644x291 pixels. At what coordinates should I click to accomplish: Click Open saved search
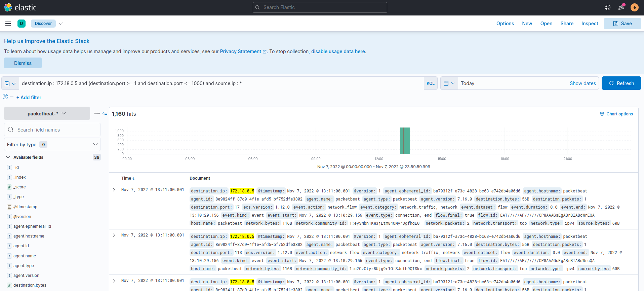(546, 24)
